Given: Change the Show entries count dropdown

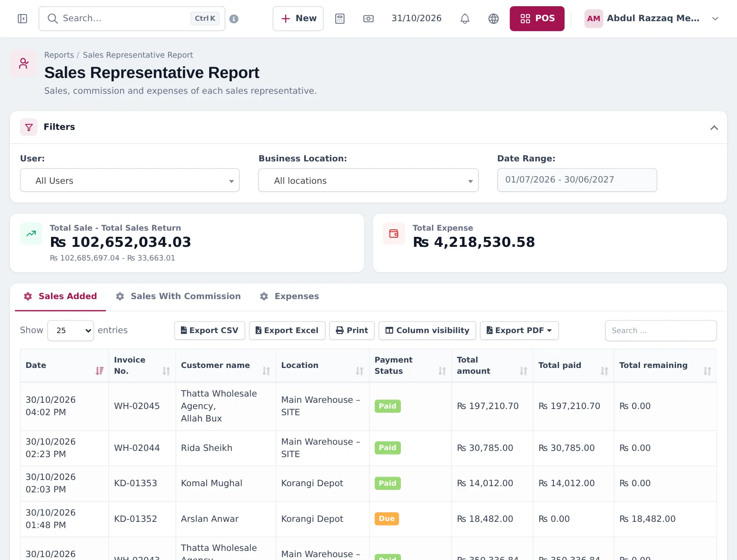Looking at the screenshot, I should point(71,331).
